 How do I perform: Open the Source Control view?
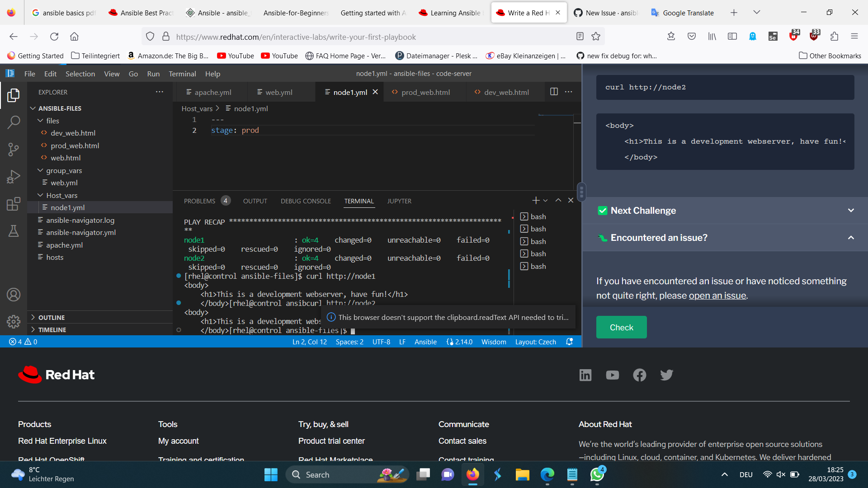(14, 149)
